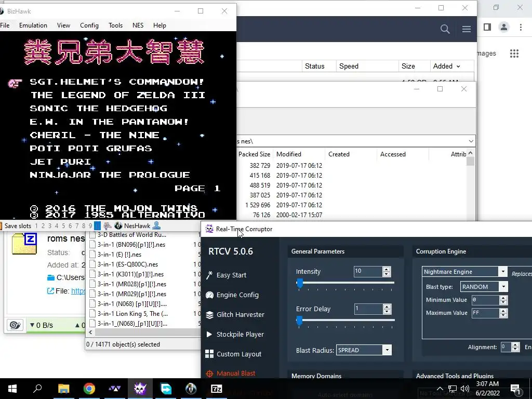Click the roms nes 7z folder icon
This screenshot has height=399, width=532.
click(24, 244)
